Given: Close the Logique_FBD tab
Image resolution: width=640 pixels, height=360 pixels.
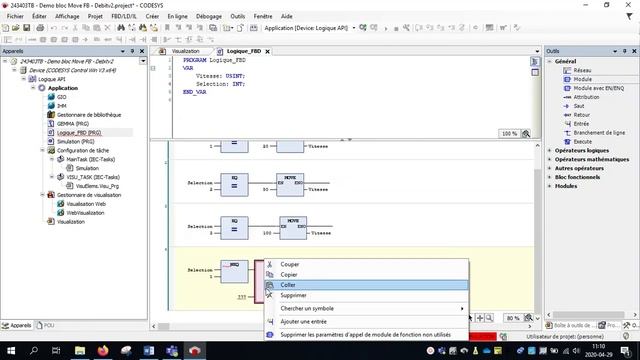Looking at the screenshot, I should 267,51.
